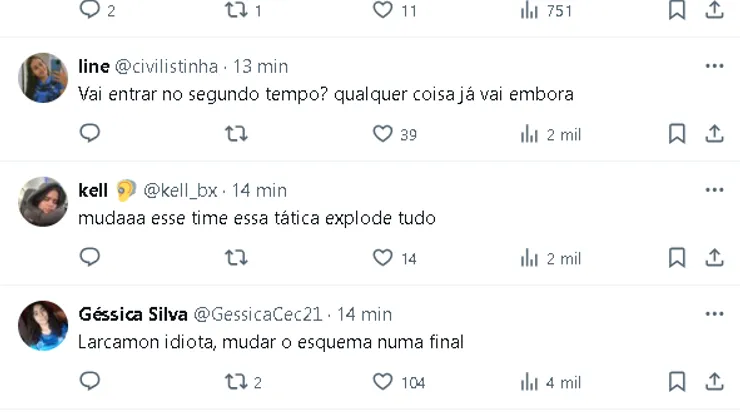
Task: Open more options on Géssica Silva's tweet
Action: pyautogui.click(x=714, y=314)
